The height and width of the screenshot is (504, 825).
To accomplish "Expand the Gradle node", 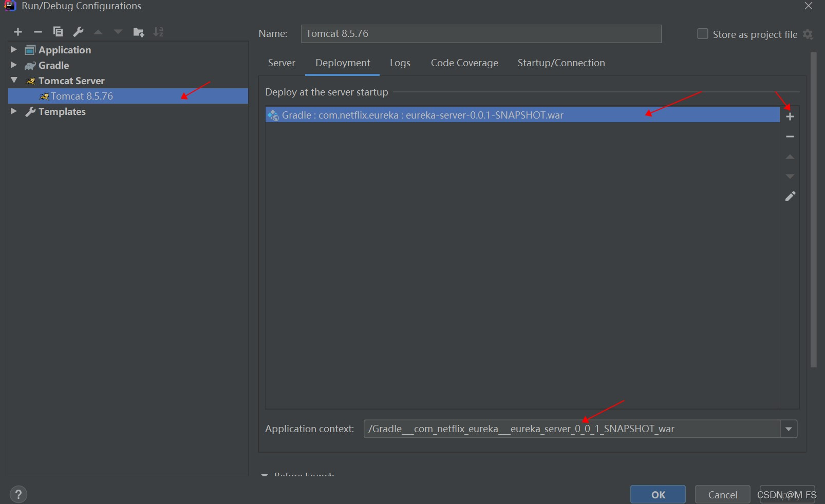I will pyautogui.click(x=14, y=65).
